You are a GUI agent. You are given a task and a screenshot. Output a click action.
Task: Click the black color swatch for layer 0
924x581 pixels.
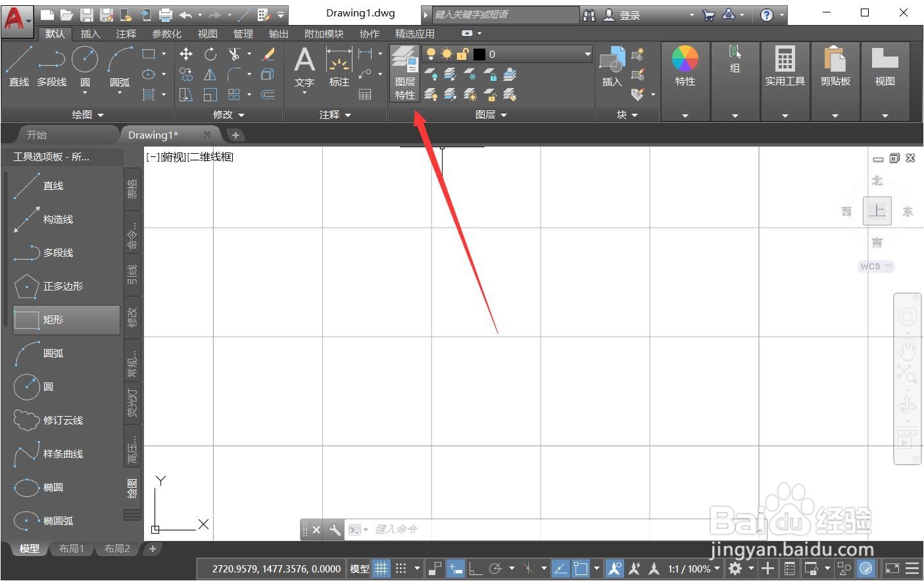(479, 54)
